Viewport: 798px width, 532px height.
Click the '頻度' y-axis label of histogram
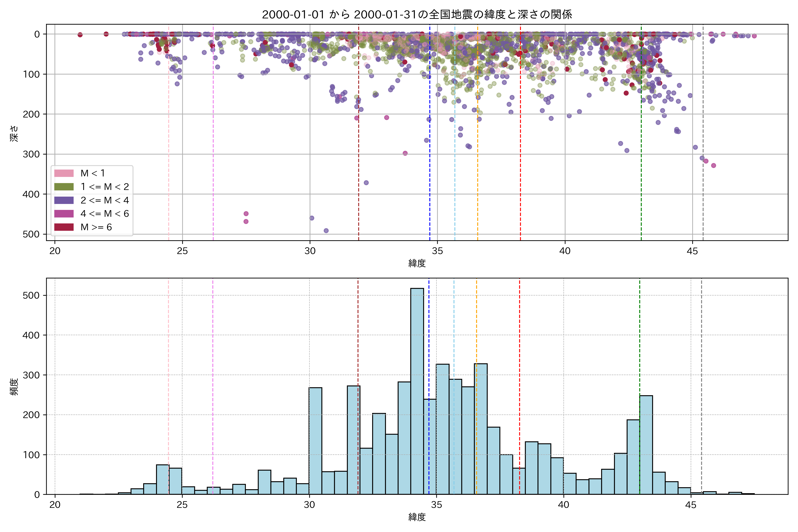(14, 387)
